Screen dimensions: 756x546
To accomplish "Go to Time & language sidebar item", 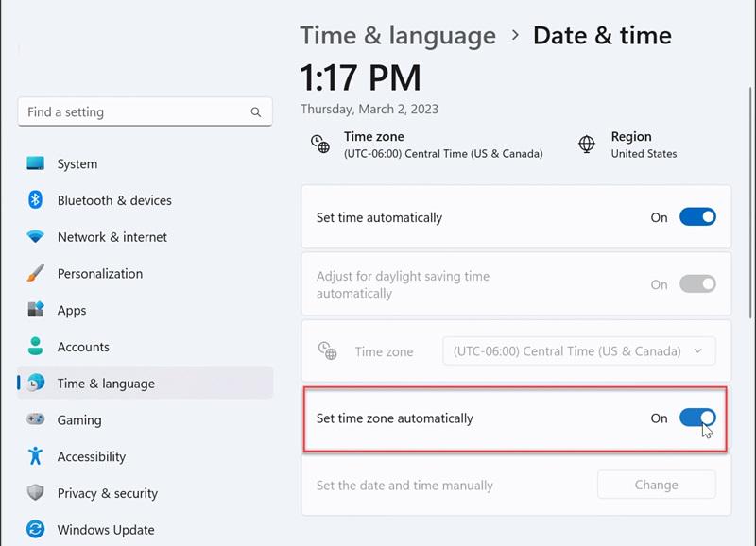I will pos(106,384).
